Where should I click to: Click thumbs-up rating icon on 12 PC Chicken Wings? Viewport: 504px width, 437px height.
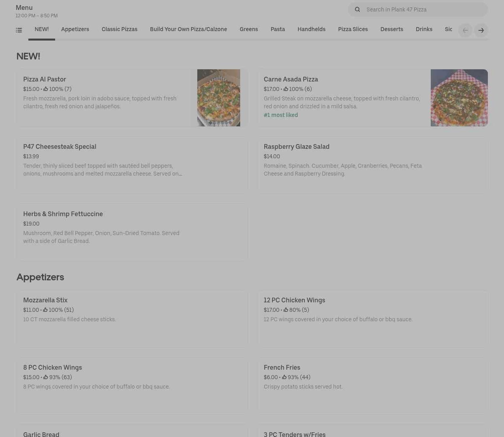(x=286, y=310)
